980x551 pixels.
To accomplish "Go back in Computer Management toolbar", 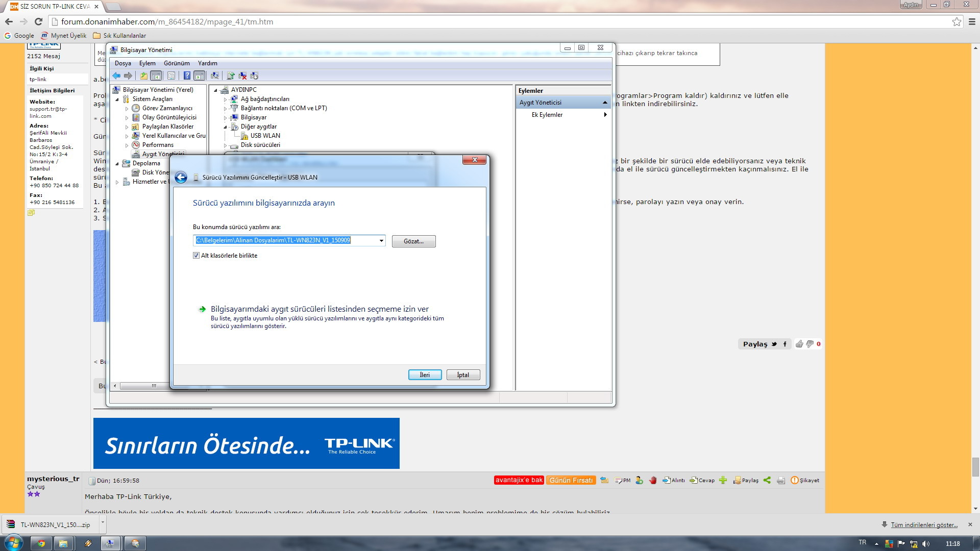I will (116, 76).
